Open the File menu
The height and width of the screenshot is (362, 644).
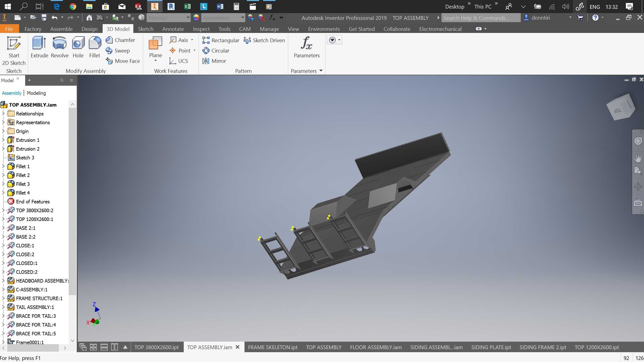[9, 29]
